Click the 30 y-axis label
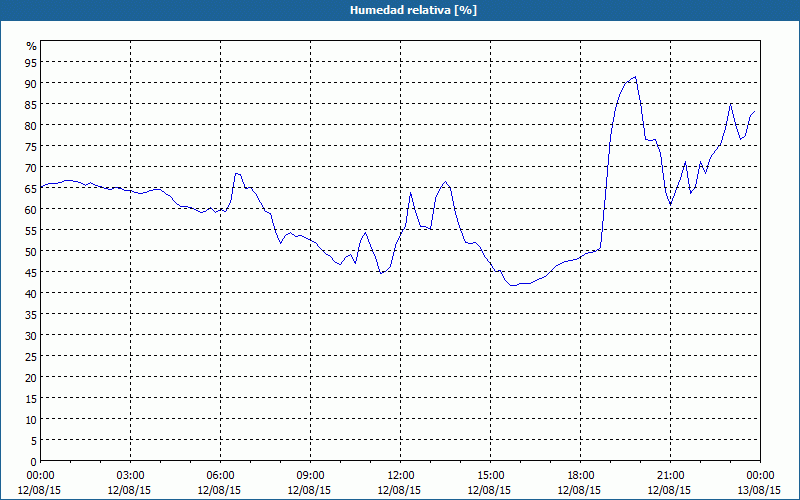Image resolution: width=800 pixels, height=500 pixels. pos(31,335)
